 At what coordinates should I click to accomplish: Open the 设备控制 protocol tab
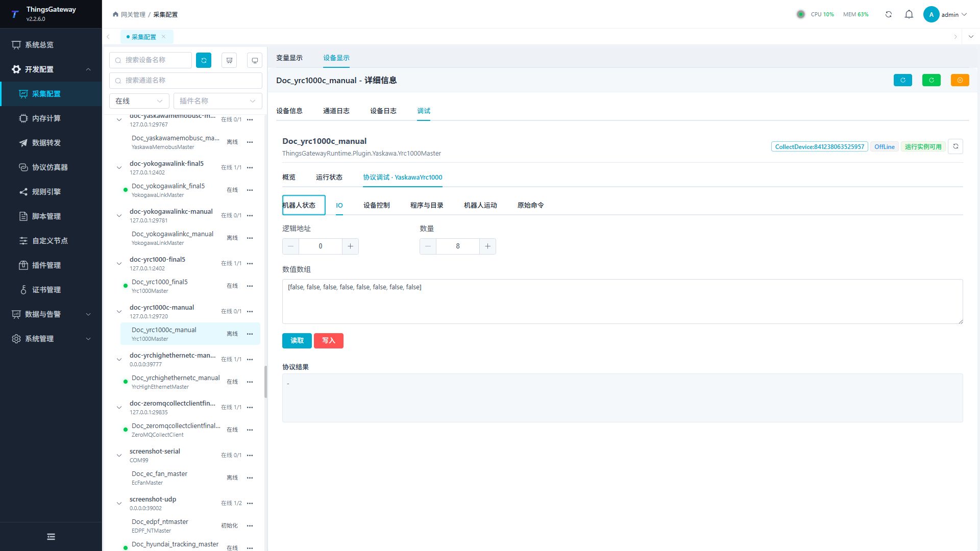pos(377,205)
